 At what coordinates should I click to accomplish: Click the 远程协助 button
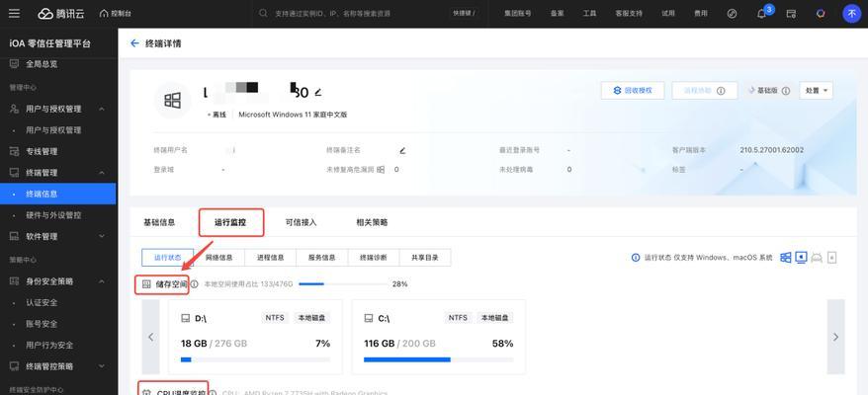(x=705, y=90)
